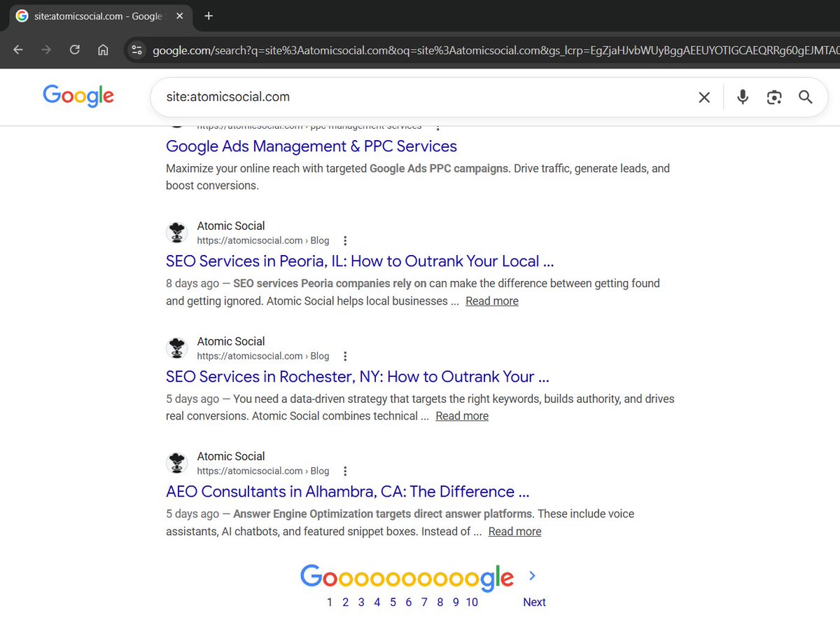Click Atomic Social favicon beside Alhambra result
840x620 pixels.
click(178, 463)
